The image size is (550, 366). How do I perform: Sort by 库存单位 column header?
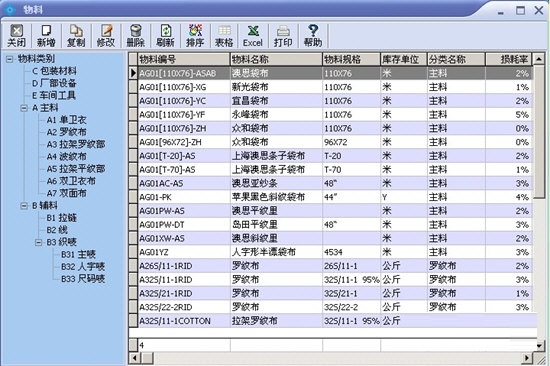[x=404, y=60]
